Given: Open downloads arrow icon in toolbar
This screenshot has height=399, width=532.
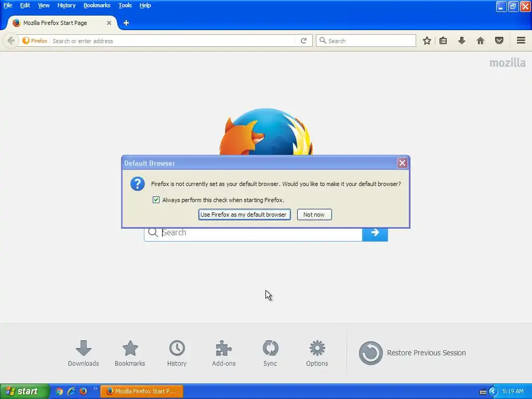Looking at the screenshot, I should pyautogui.click(x=462, y=41).
